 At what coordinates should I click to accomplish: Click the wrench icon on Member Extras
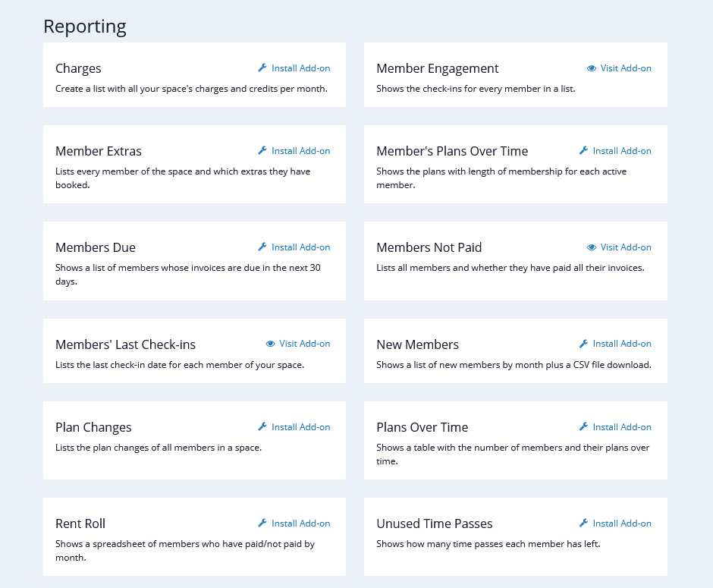click(262, 150)
